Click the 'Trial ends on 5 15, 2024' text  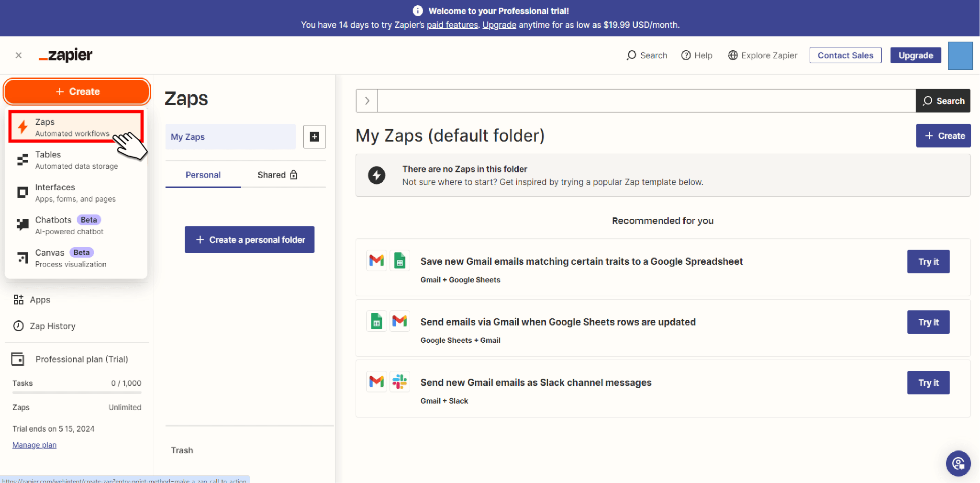click(53, 429)
